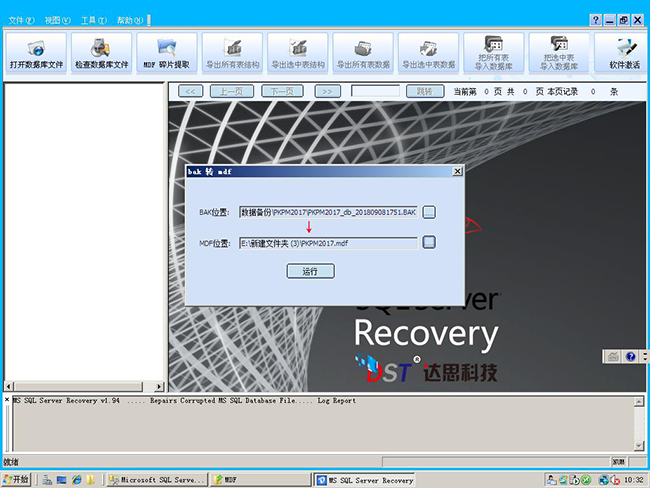The width and height of the screenshot is (650, 488).
Task: Go to first page with << button
Action: coord(190,91)
